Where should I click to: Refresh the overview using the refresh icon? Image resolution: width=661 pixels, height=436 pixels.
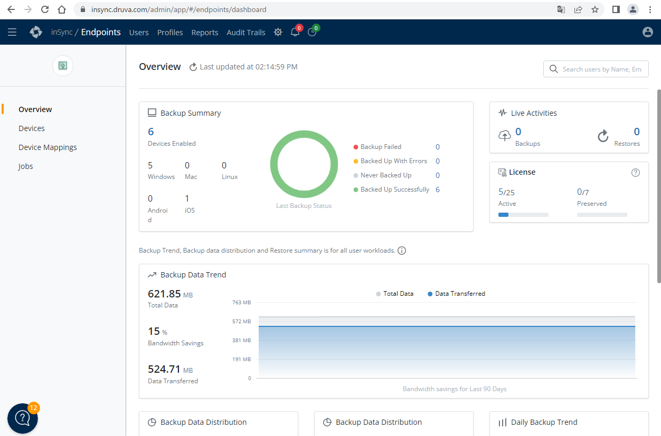[193, 67]
